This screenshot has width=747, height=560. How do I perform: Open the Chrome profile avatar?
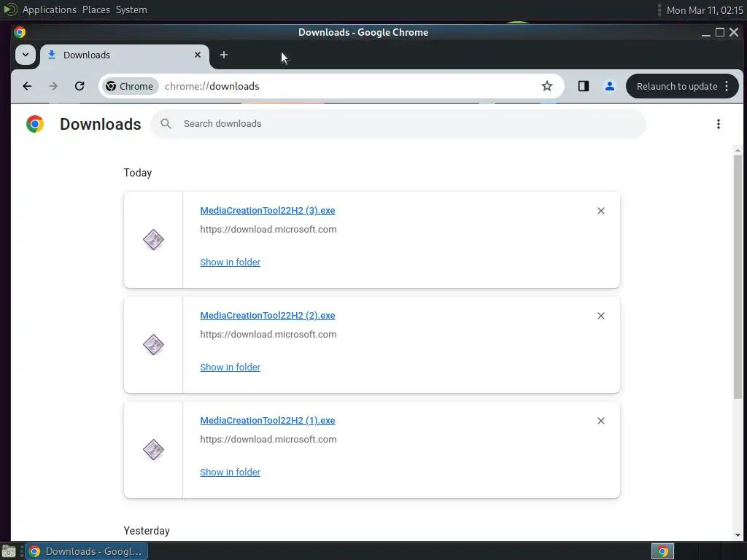tap(609, 86)
